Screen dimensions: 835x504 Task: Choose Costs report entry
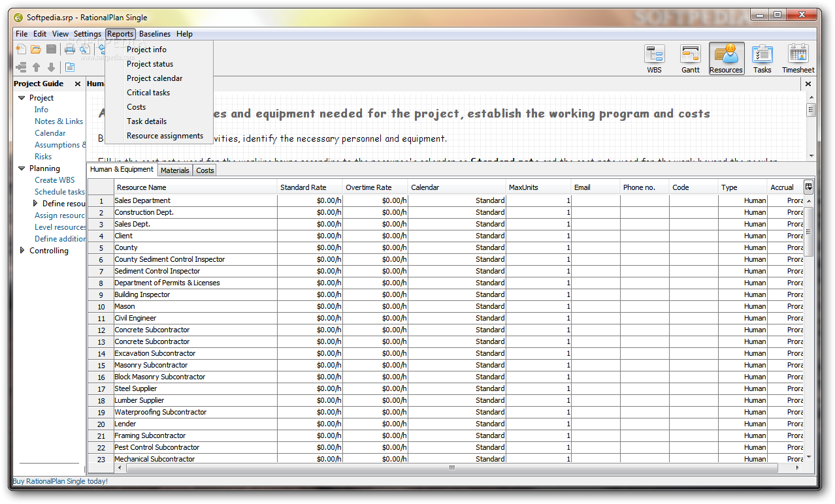159,107
